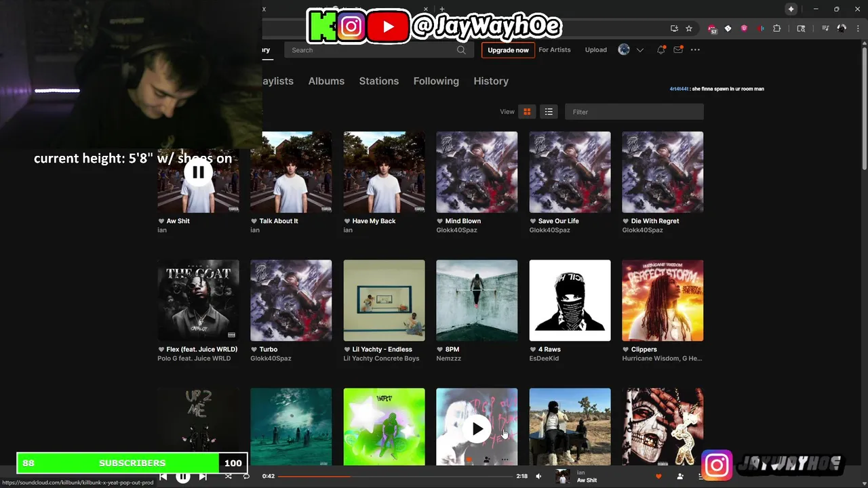Screen dimensions: 868x488
Task: Open SoundCloud messages envelope
Action: pos(678,49)
